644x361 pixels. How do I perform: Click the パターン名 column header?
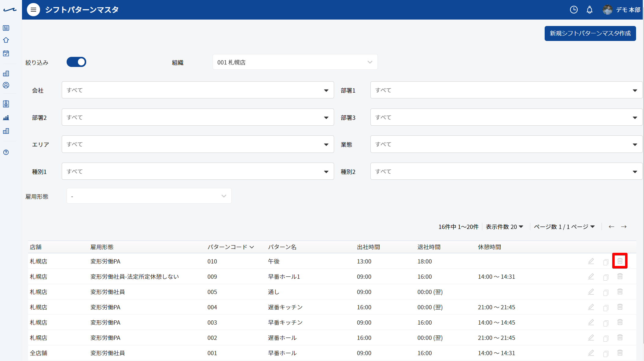[x=282, y=247]
